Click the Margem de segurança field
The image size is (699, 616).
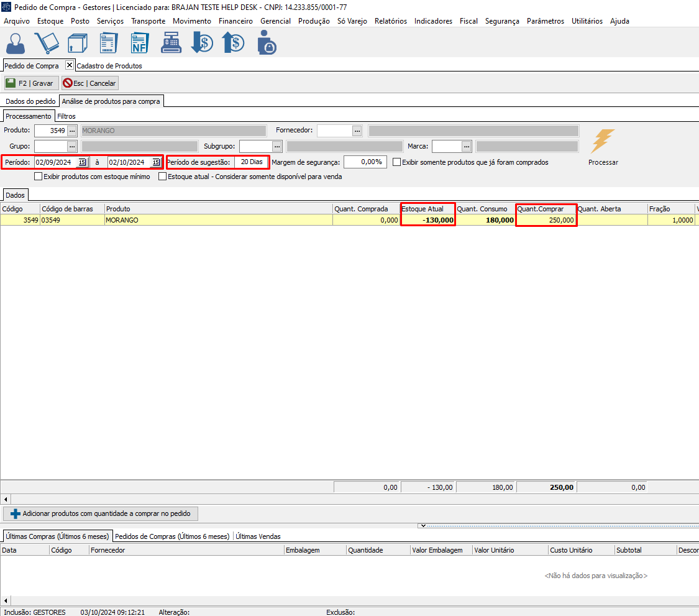point(365,162)
